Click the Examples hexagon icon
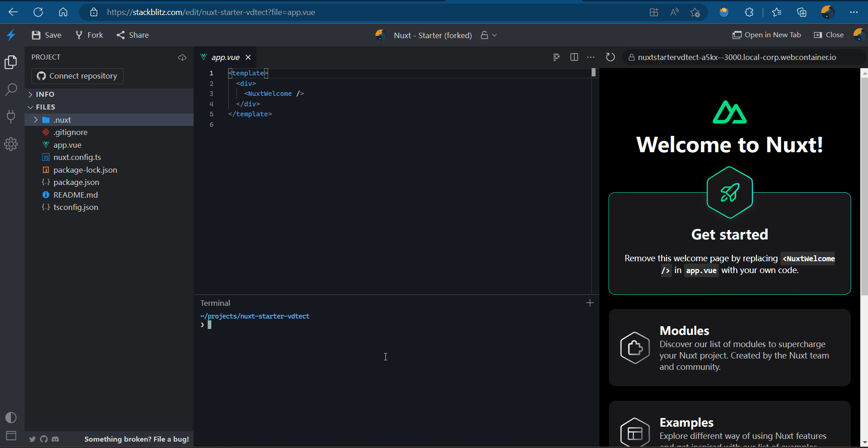This screenshot has height=448, width=868. (x=635, y=433)
